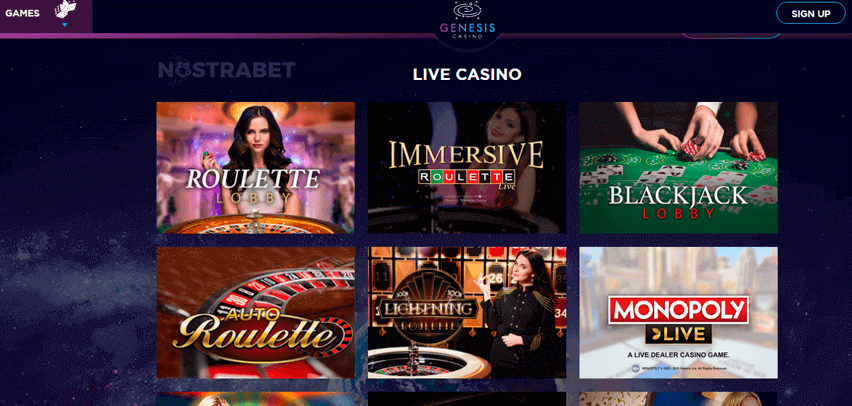This screenshot has height=406, width=852.
Task: Click the Live Casino heading
Action: pos(467,74)
